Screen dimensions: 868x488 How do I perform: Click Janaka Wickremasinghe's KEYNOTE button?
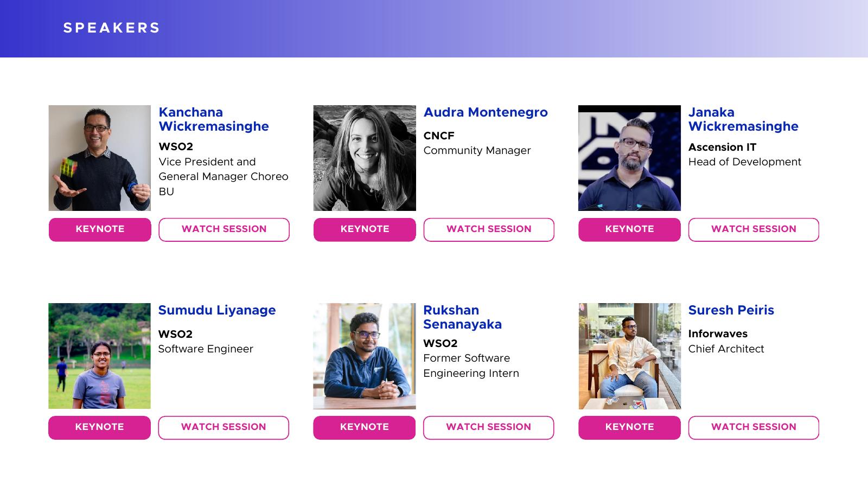(629, 229)
